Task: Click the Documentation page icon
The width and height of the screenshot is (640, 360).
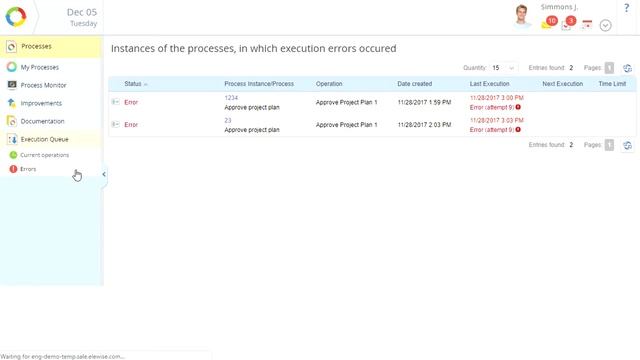Action: click(x=11, y=121)
